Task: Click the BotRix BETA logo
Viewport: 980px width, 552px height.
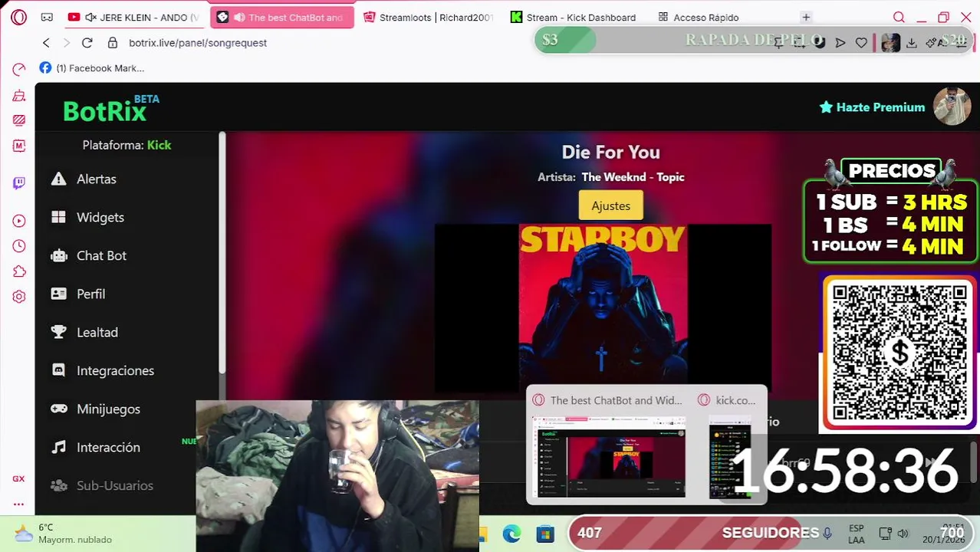Action: 110,109
